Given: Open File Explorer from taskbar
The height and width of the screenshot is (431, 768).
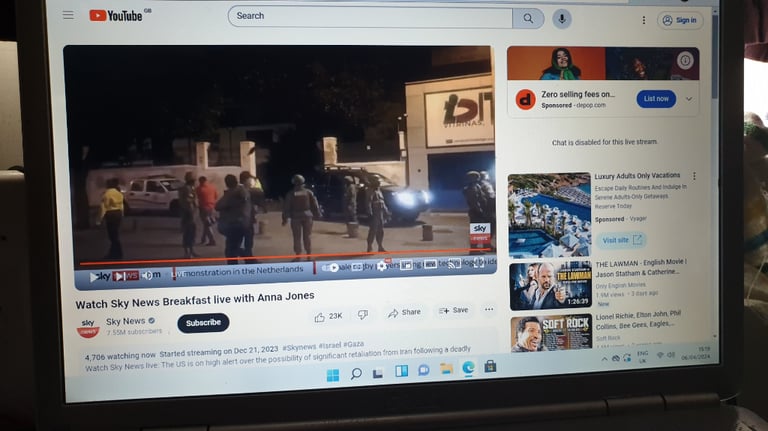Looking at the screenshot, I should point(446,368).
